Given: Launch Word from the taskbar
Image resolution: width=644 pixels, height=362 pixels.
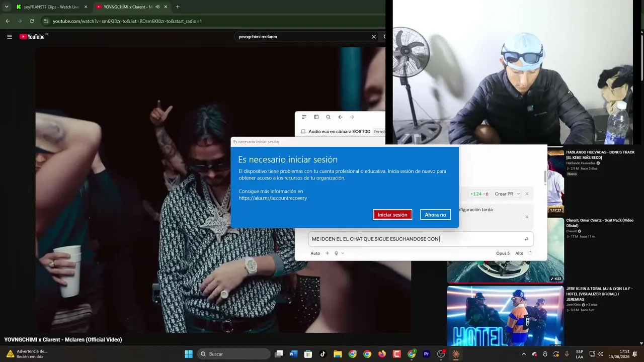Looking at the screenshot, I should click(293, 354).
